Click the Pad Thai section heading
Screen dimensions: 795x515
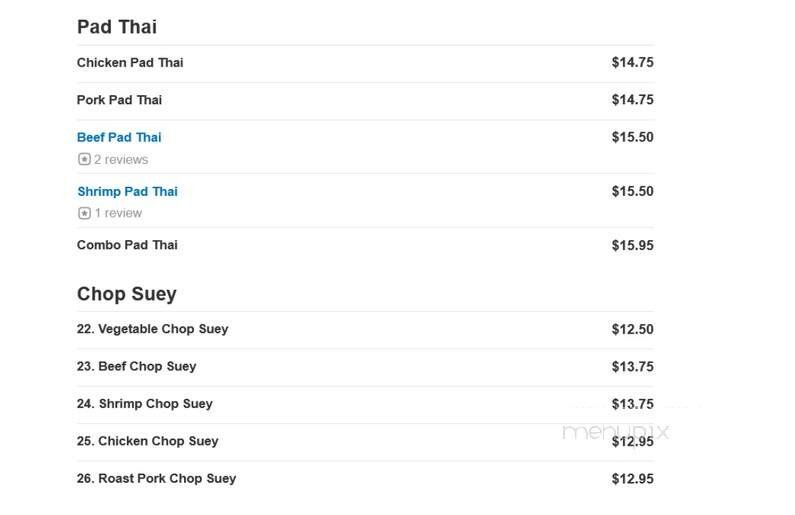point(117,27)
